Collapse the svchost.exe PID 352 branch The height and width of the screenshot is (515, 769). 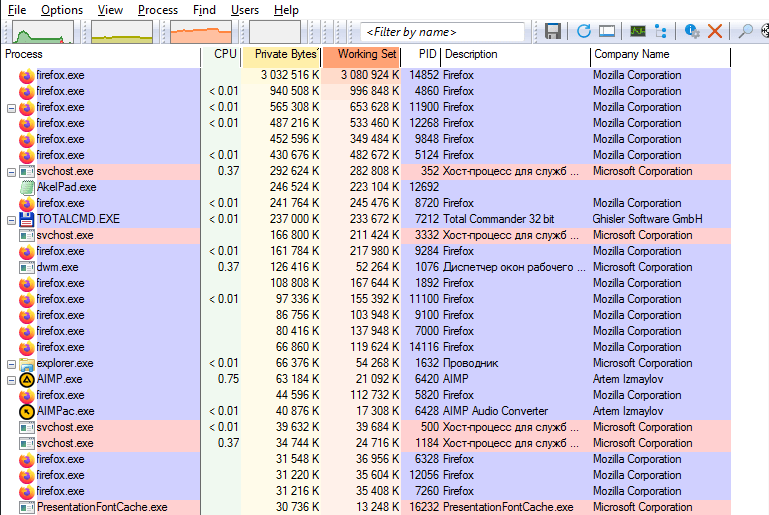click(x=11, y=173)
